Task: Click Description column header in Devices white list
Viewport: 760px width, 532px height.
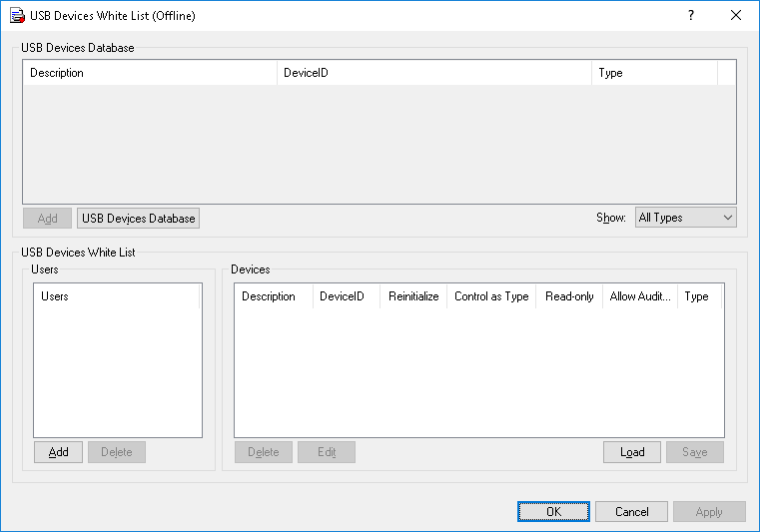Action: (x=269, y=296)
